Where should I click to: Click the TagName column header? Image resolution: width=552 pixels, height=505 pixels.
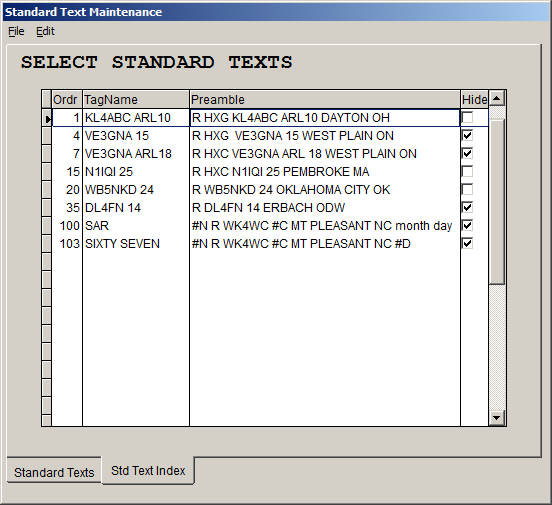(x=136, y=100)
